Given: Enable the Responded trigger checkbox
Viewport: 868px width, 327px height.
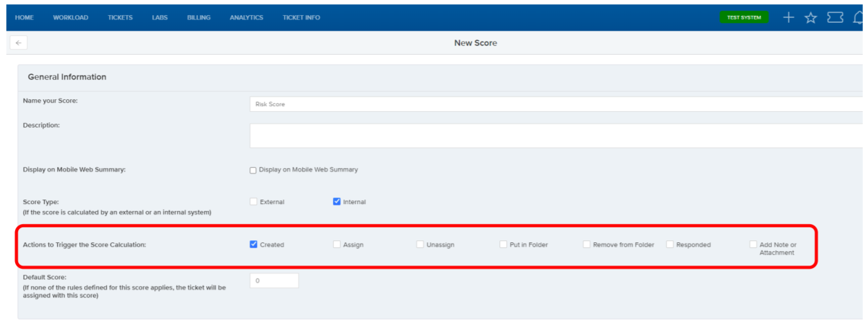Looking at the screenshot, I should [670, 244].
